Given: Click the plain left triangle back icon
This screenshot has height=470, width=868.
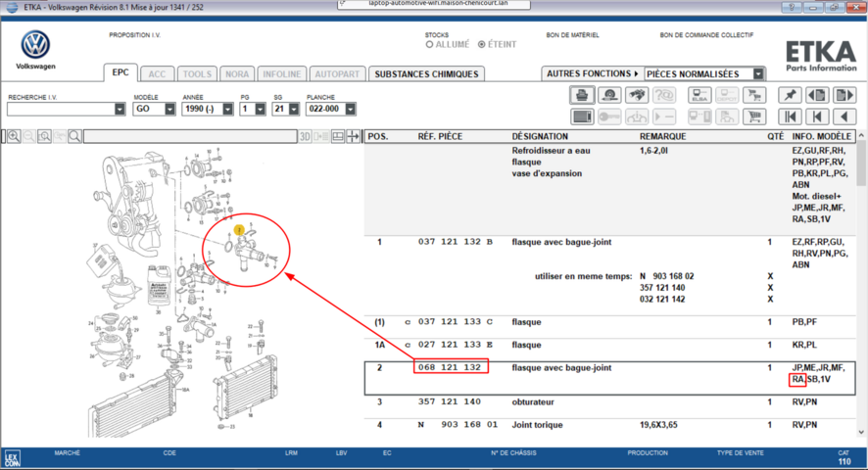Looking at the screenshot, I should pyautogui.click(x=844, y=117).
